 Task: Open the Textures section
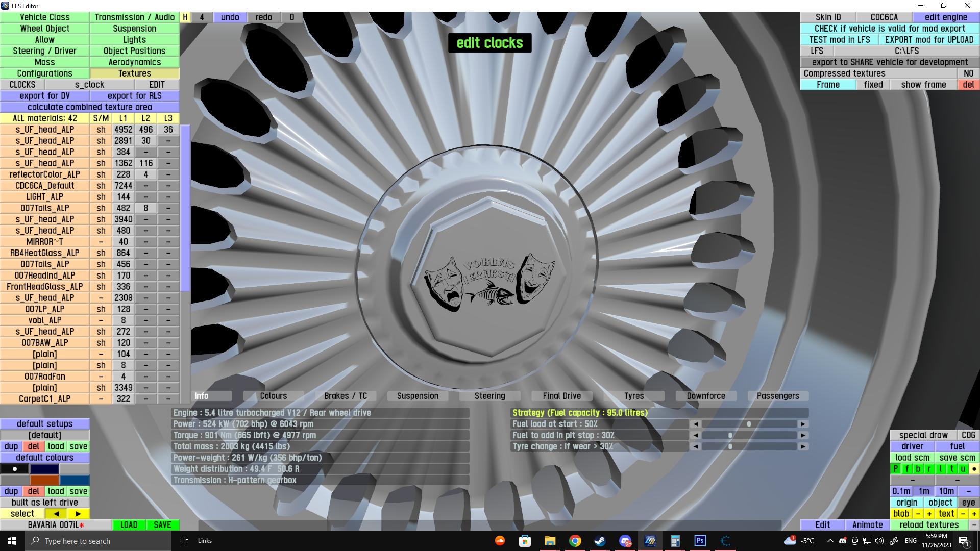[134, 73]
